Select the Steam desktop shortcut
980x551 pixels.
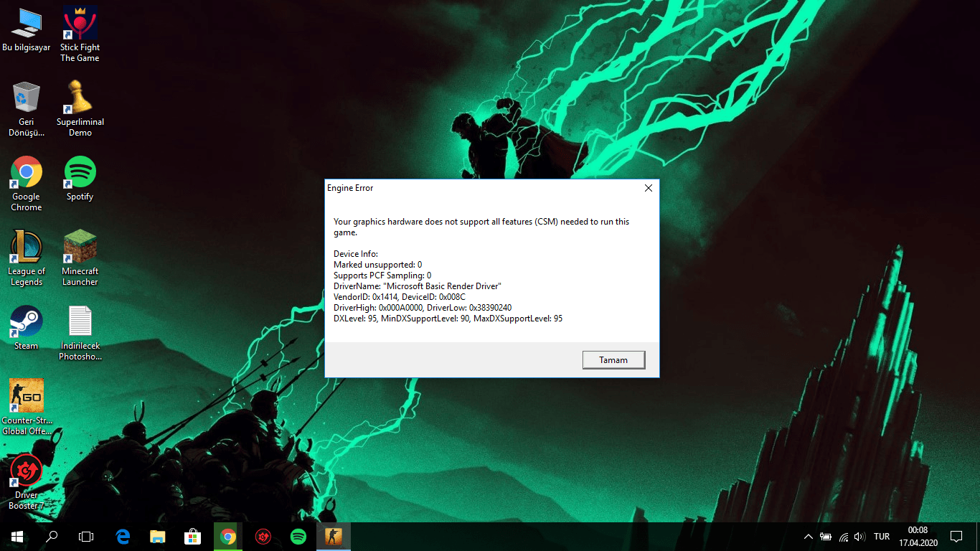pyautogui.click(x=27, y=328)
